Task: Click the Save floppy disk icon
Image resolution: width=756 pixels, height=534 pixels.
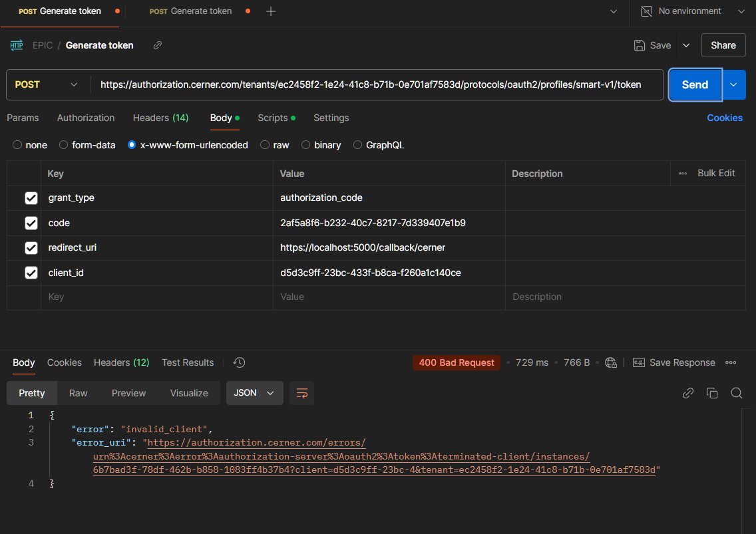Action: [640, 45]
